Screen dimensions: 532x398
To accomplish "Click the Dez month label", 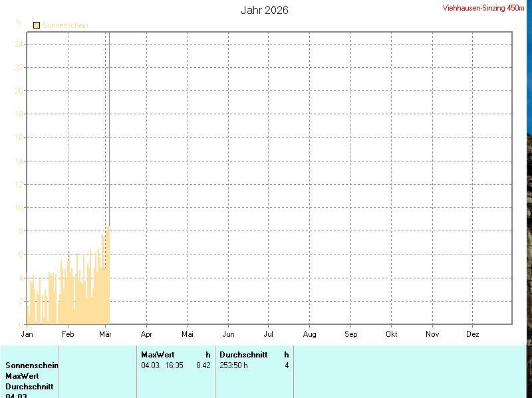I will 473,334.
